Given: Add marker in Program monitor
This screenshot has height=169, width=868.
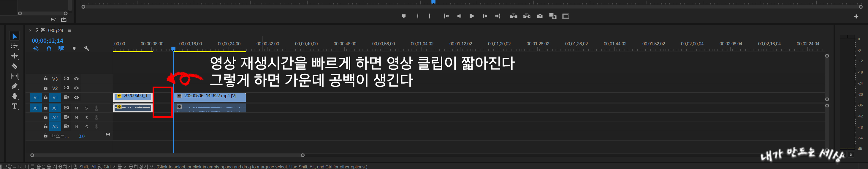Looking at the screenshot, I should click(404, 16).
